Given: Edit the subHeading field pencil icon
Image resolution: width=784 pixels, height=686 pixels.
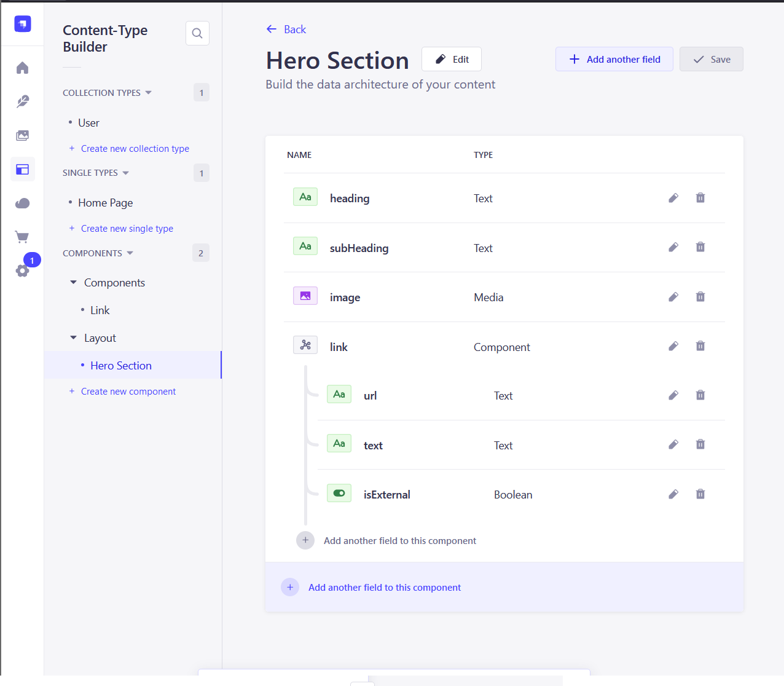Looking at the screenshot, I should [673, 247].
